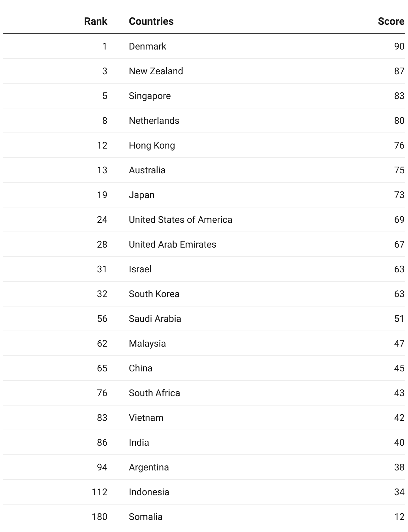Click on Singapore in the table
The width and height of the screenshot is (408, 532).
click(x=150, y=96)
